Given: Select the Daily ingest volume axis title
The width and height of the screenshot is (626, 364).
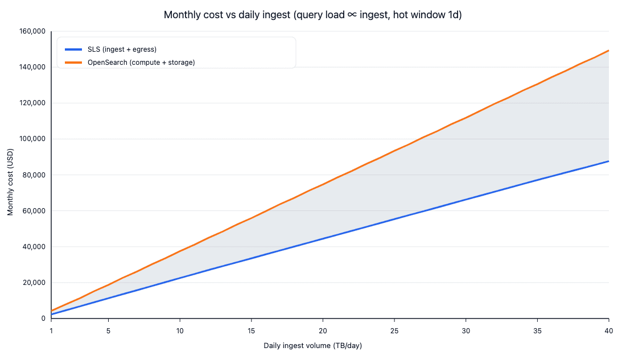Looking at the screenshot, I should coord(312,345).
